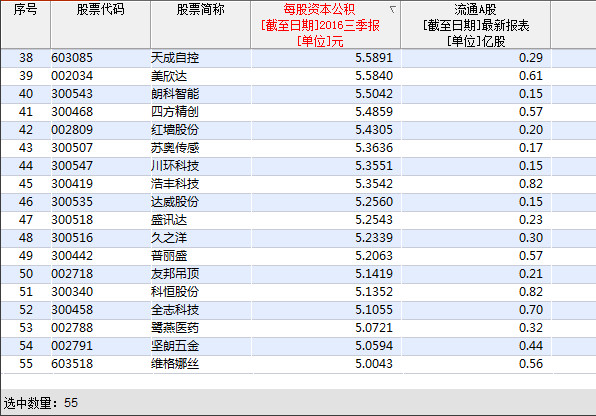Select stock name 天成自控
This screenshot has height=416, width=596.
(x=175, y=58)
